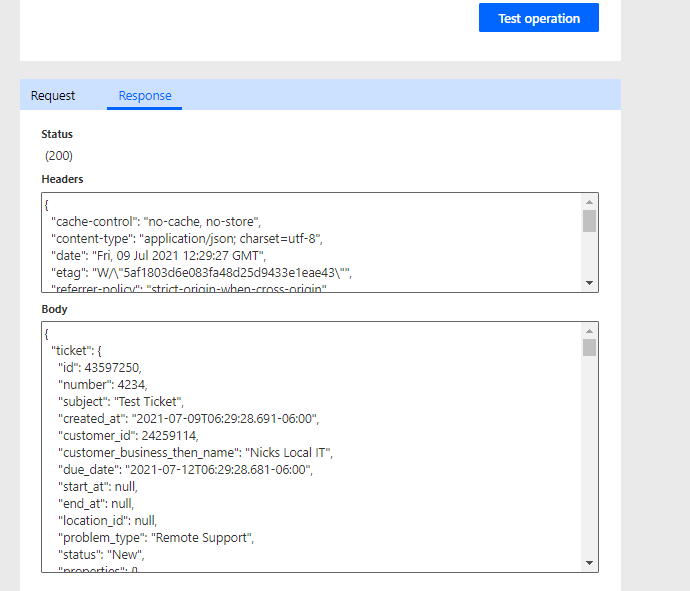This screenshot has width=690, height=591.
Task: Click the Headers scrollbar thumb
Action: coord(590,221)
